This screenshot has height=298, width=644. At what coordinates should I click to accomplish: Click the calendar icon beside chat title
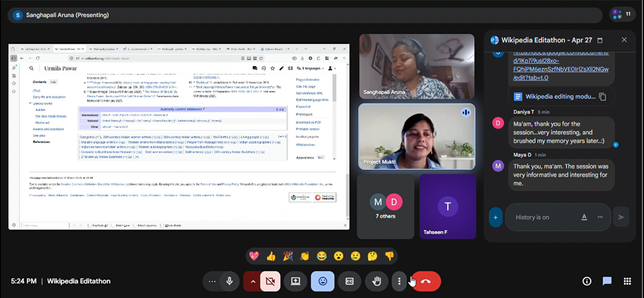[x=600, y=40]
